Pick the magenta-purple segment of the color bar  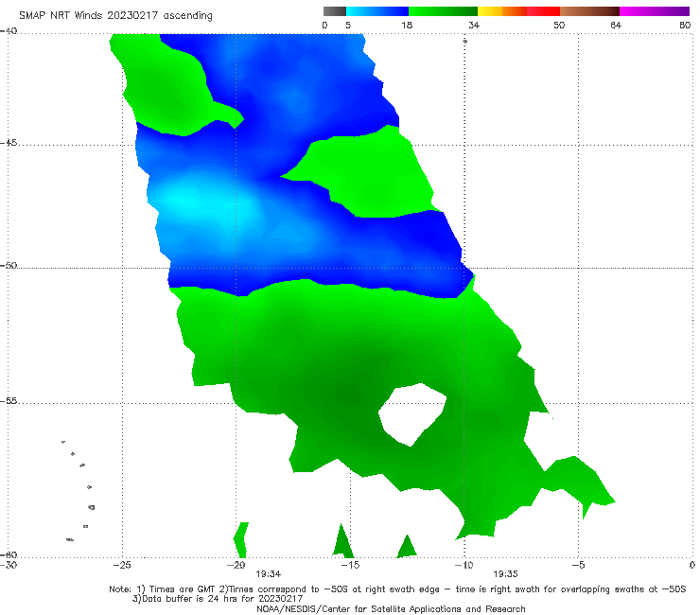(x=655, y=11)
